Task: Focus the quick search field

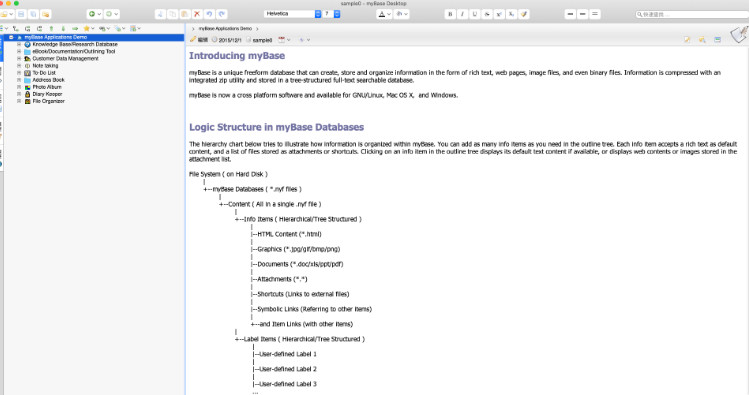Action: pyautogui.click(x=691, y=14)
